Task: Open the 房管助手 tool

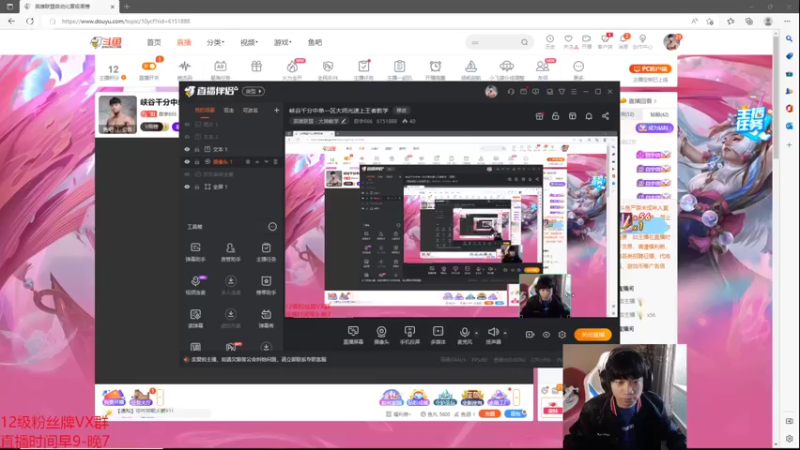Action: (x=231, y=252)
